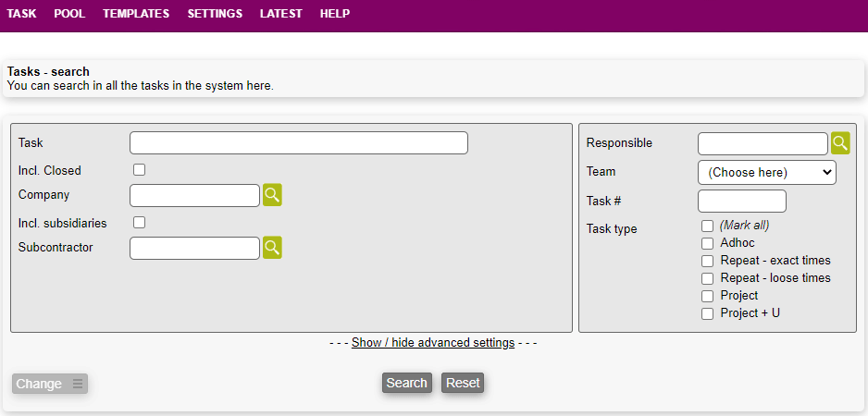
Task: Open the LATEST menu item
Action: (x=280, y=14)
